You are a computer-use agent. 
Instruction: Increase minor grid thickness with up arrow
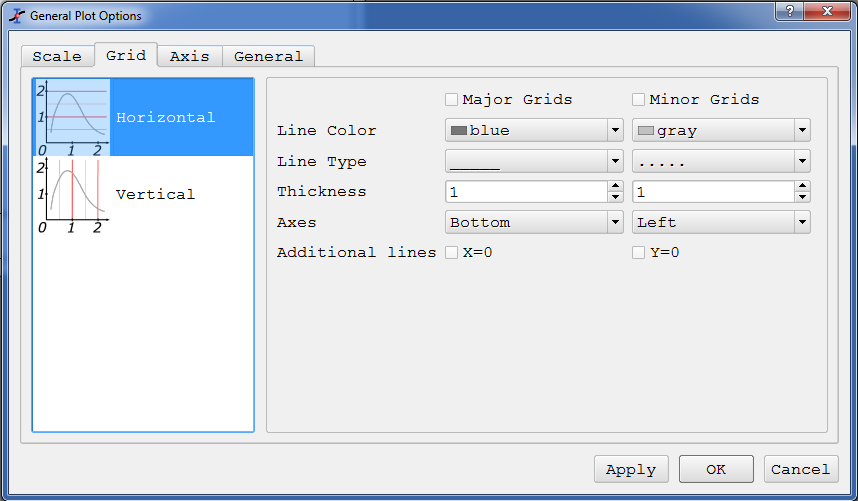click(x=803, y=187)
